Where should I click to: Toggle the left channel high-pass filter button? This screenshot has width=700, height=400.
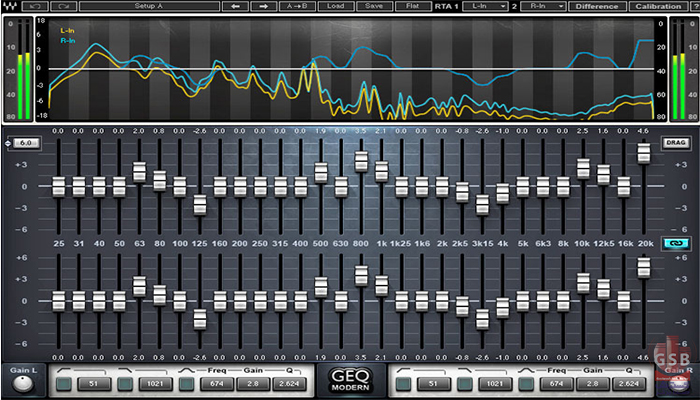[64, 383]
